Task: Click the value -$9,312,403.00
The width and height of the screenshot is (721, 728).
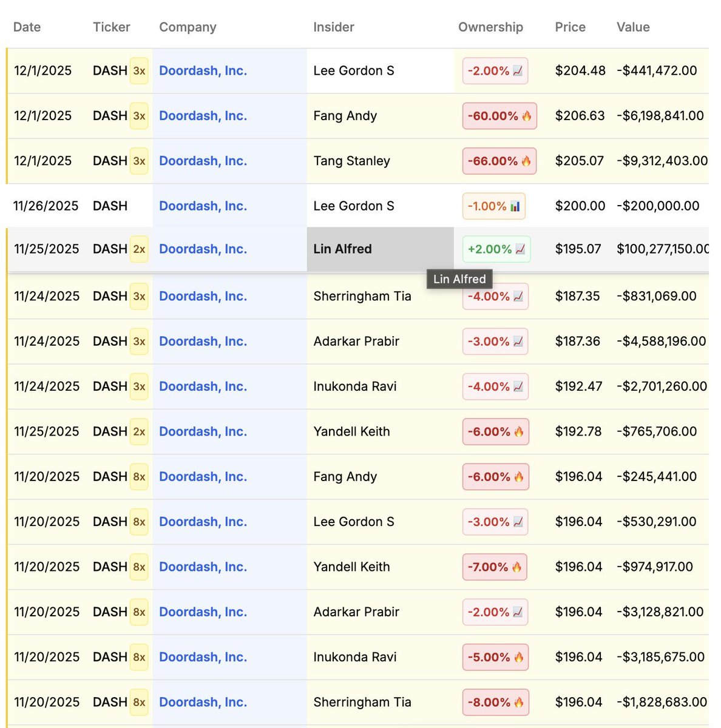Action: [662, 161]
